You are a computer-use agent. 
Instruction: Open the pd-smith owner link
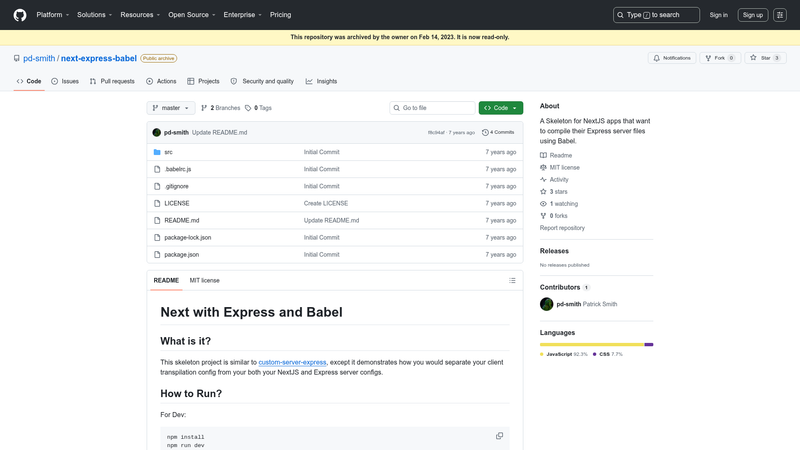click(39, 58)
